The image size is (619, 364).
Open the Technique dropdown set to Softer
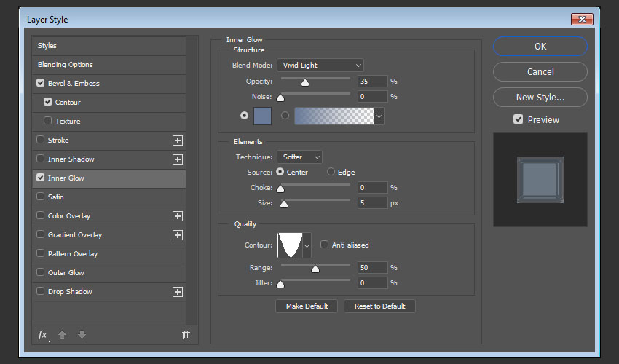point(299,157)
